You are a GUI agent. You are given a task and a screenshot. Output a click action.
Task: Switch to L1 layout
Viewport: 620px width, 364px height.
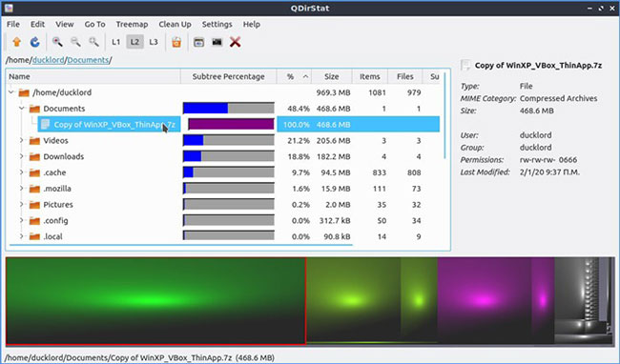115,42
